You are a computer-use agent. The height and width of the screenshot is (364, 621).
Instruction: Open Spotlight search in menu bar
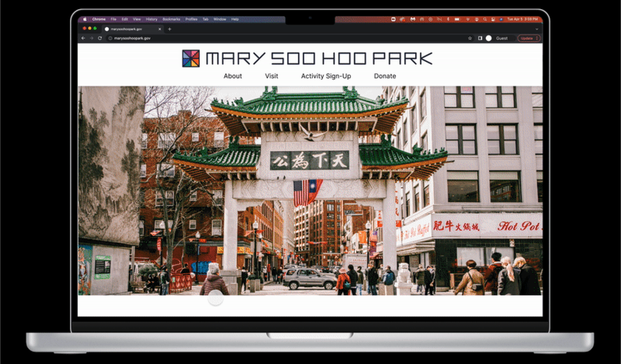click(x=485, y=19)
